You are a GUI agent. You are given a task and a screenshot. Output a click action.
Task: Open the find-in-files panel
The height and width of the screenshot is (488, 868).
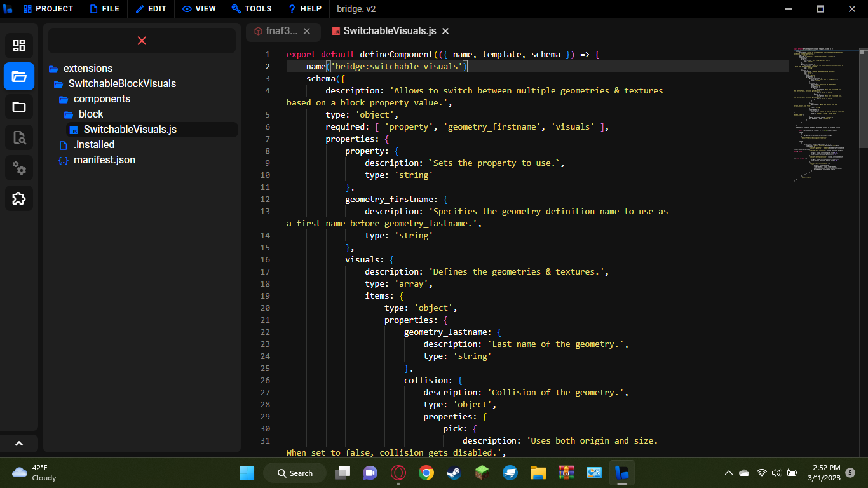click(19, 137)
